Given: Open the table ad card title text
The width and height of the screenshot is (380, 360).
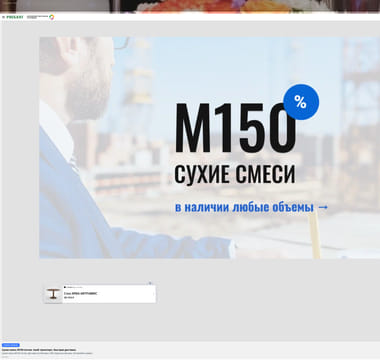Looking at the screenshot, I should (81, 293).
